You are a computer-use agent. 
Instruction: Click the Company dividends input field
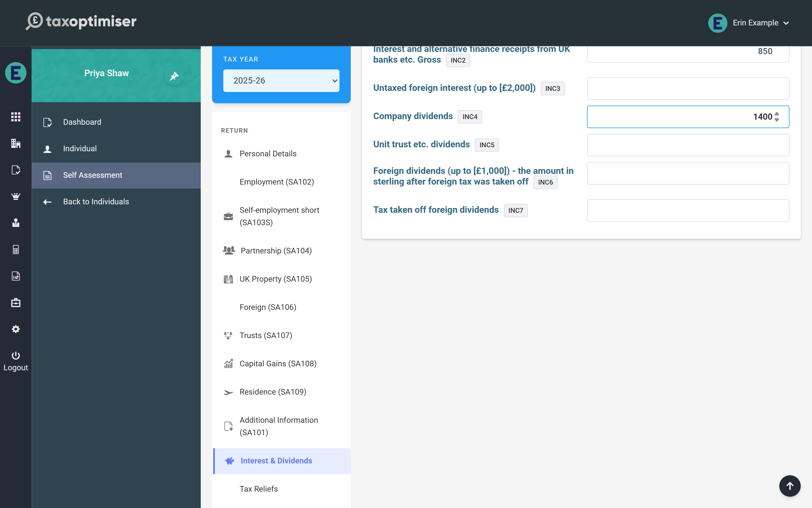(688, 117)
